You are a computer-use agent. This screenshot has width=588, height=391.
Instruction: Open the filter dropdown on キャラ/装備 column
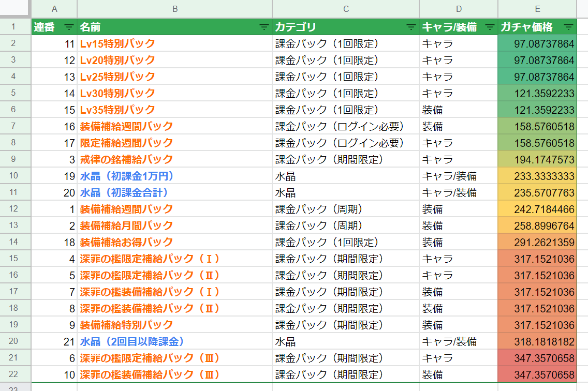coord(489,27)
